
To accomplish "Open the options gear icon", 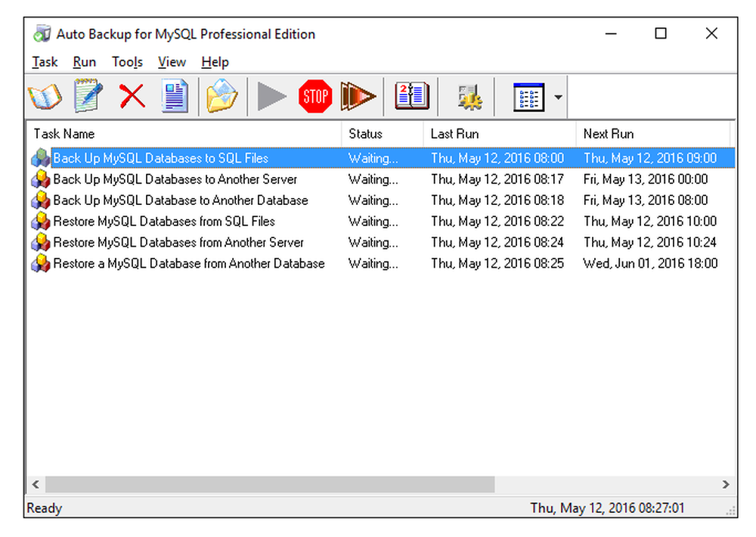I will pos(469,97).
